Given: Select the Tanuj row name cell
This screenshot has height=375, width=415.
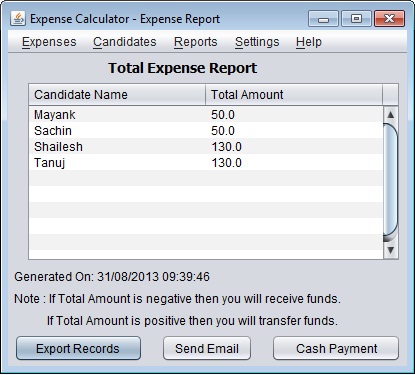Looking at the screenshot, I should click(x=117, y=163).
